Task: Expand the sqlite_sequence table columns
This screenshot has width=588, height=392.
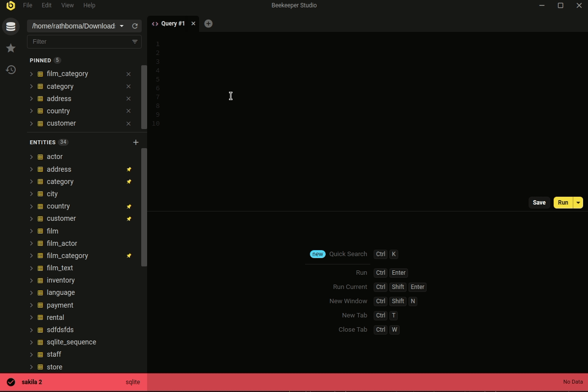Action: [x=31, y=342]
